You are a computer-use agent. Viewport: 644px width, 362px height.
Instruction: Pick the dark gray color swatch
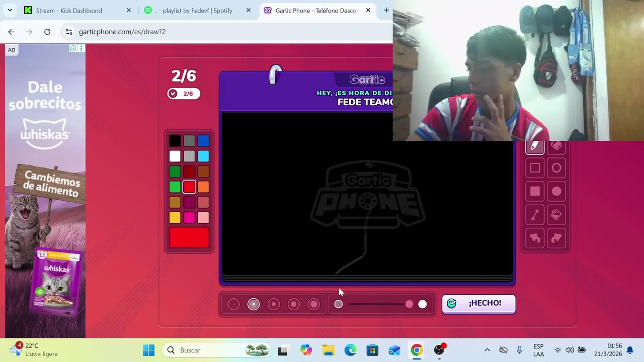(x=189, y=141)
